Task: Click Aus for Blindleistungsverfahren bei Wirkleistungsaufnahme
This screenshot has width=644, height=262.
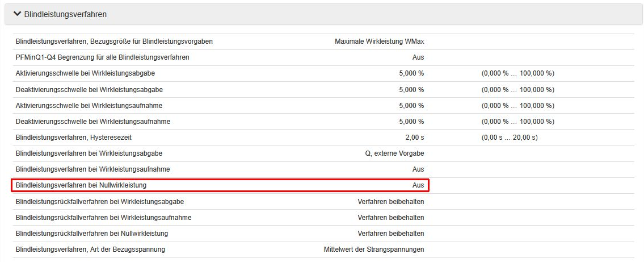Action: [418, 169]
